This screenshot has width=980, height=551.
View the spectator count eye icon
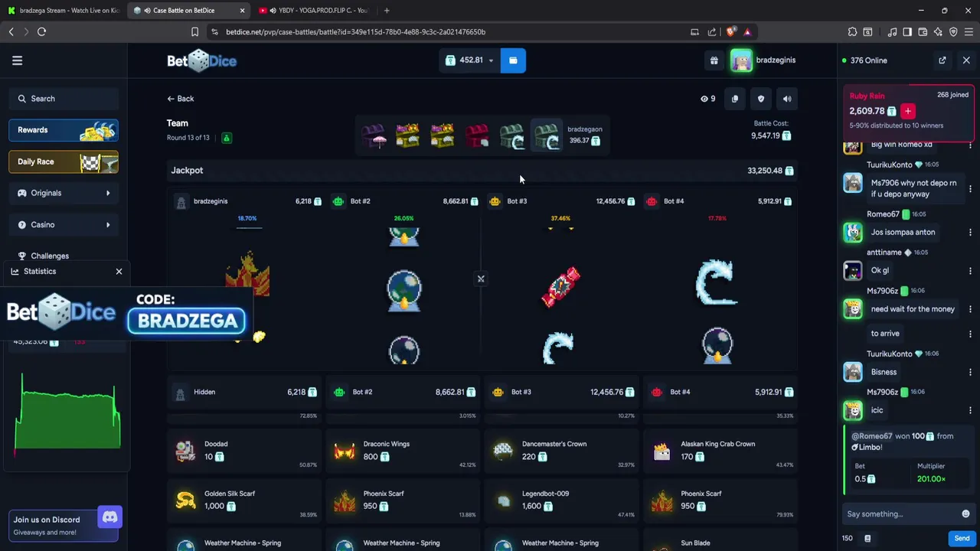pos(704,99)
